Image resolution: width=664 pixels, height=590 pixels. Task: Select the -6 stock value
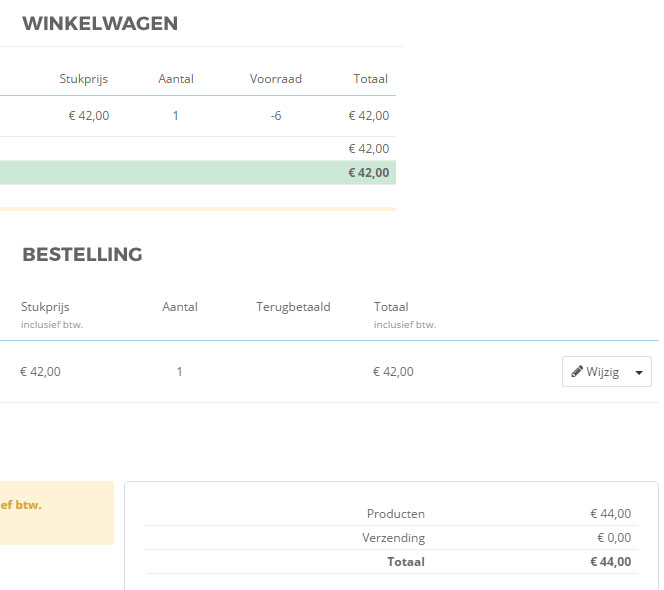click(276, 116)
